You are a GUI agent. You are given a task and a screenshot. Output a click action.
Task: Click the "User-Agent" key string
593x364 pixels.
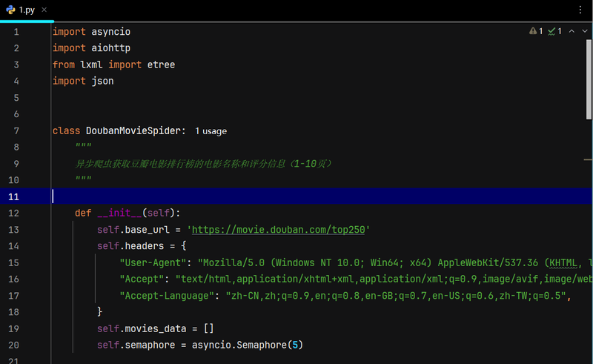point(153,262)
